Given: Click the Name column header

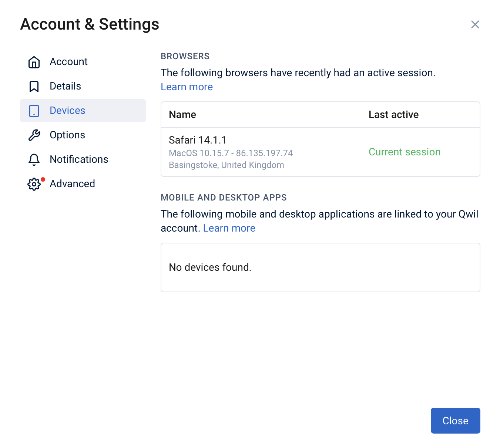Looking at the screenshot, I should coord(182,115).
